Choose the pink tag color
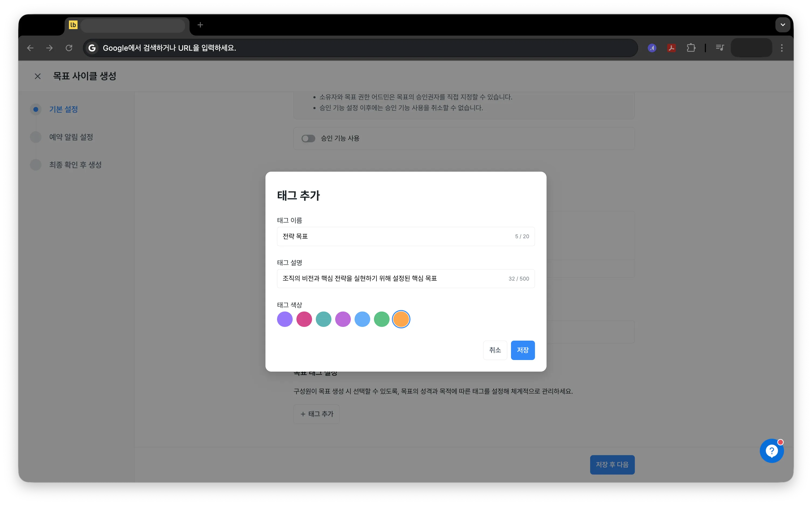812x505 pixels. point(304,319)
